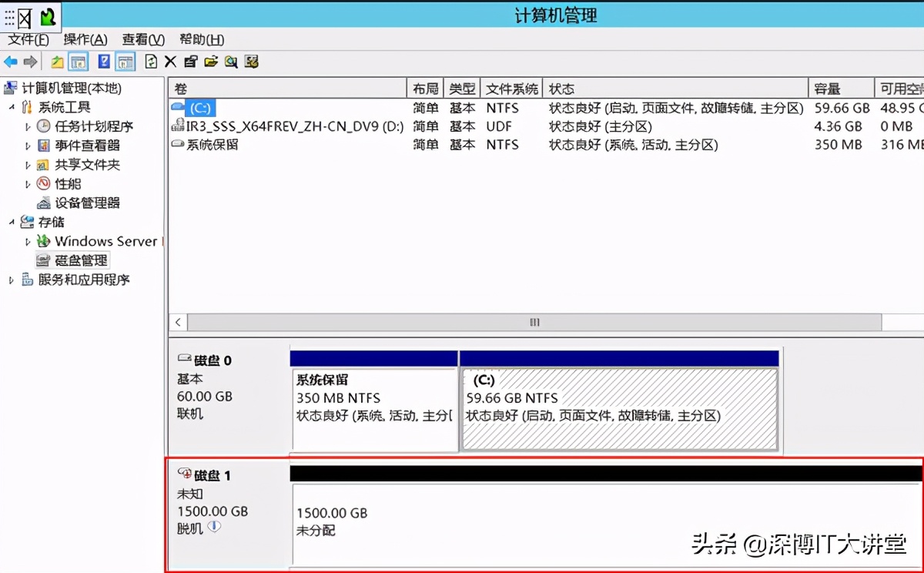Click the Back navigation arrow
The image size is (924, 573).
[x=11, y=61]
